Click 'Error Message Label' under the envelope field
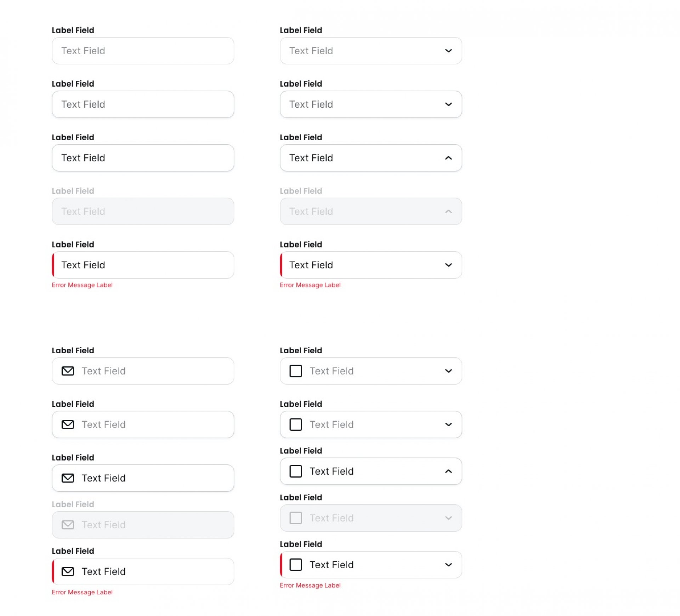 (82, 592)
